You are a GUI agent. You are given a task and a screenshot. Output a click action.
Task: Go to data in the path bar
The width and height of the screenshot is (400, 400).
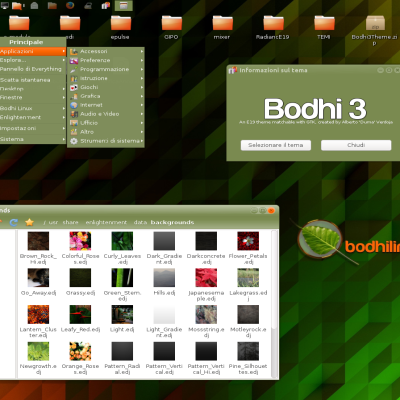pos(140,222)
